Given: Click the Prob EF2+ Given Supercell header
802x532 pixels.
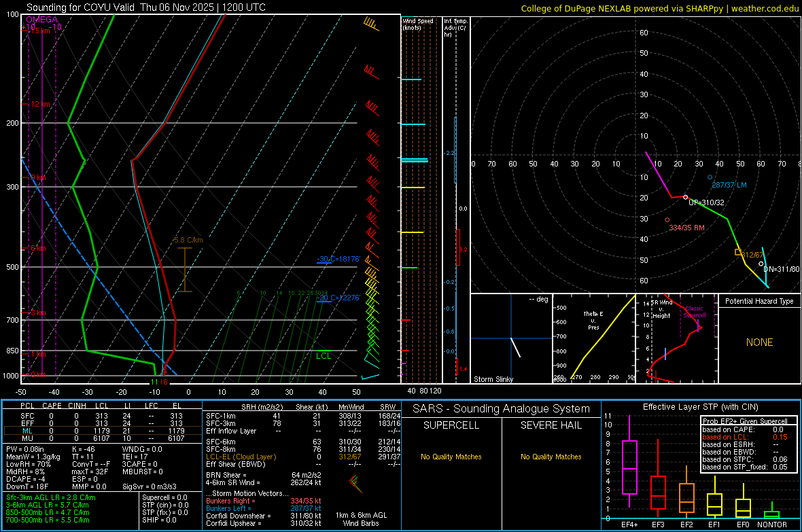Looking at the screenshot, I should (x=745, y=421).
